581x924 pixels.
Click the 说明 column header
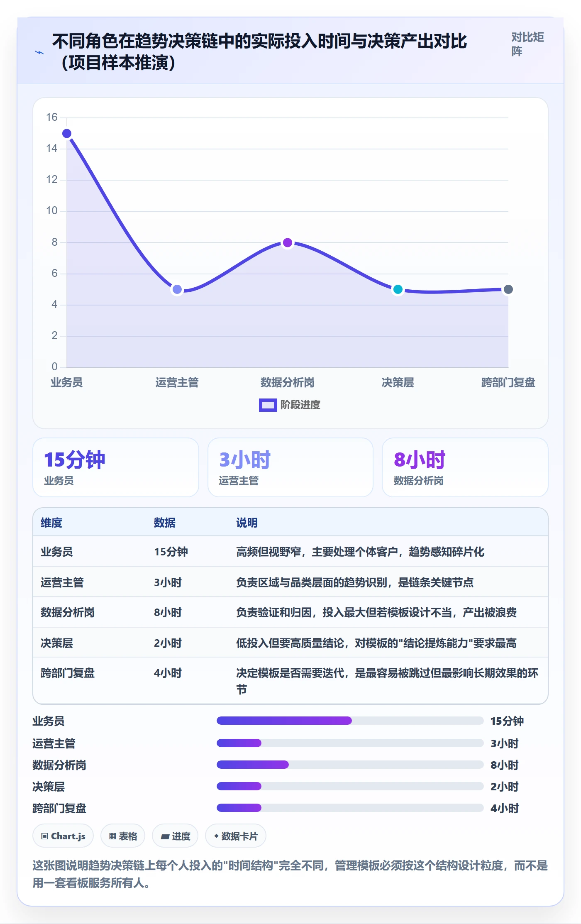(x=247, y=523)
